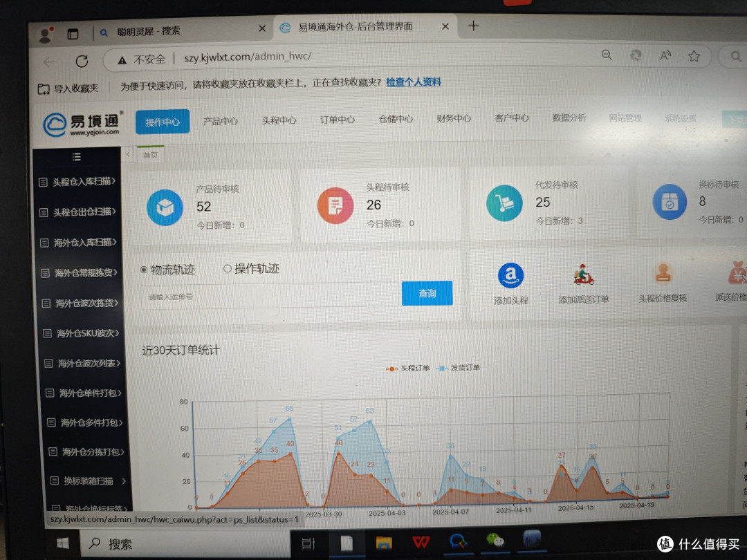The width and height of the screenshot is (747, 560).
Task: Open the 头程中心 top menu
Action: click(x=279, y=120)
